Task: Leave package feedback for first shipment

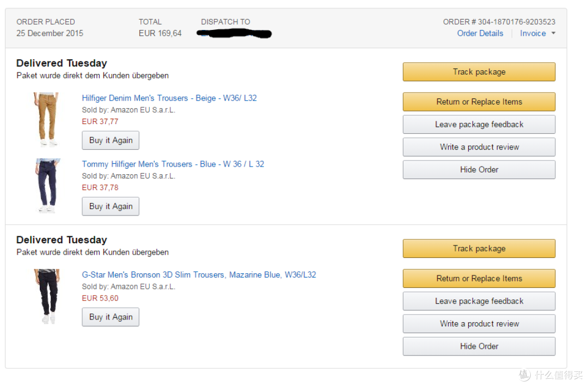Action: point(479,124)
